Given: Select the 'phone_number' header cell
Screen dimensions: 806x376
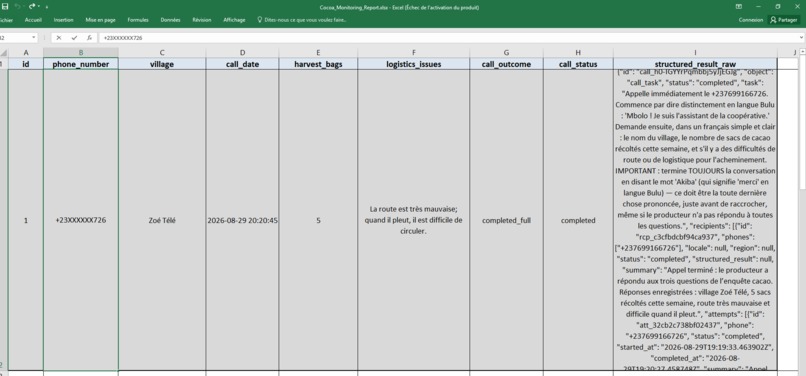Looking at the screenshot, I should point(81,64).
